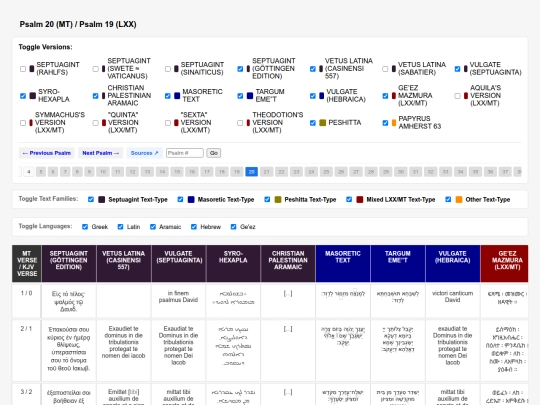Uncheck the Targum Eme't version checkbox
This screenshot has width=540, height=405.
240,96
